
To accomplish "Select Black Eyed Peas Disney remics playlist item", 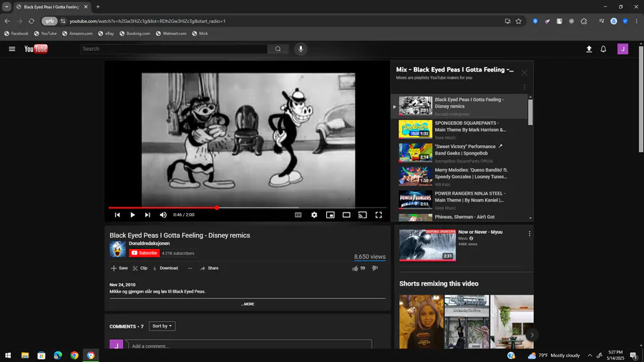I will click(x=459, y=106).
